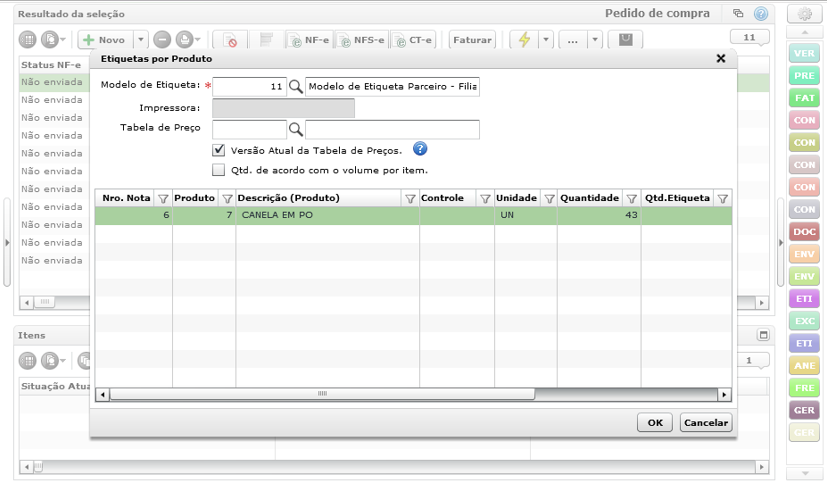Select the CANELA EM PO row
The width and height of the screenshot is (827, 482).
point(413,215)
